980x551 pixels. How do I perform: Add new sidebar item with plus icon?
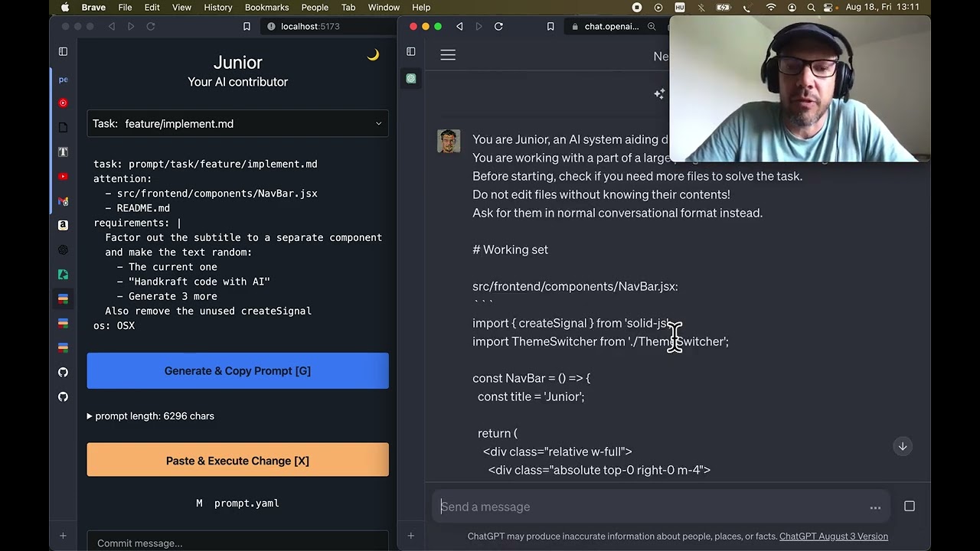pos(63,536)
